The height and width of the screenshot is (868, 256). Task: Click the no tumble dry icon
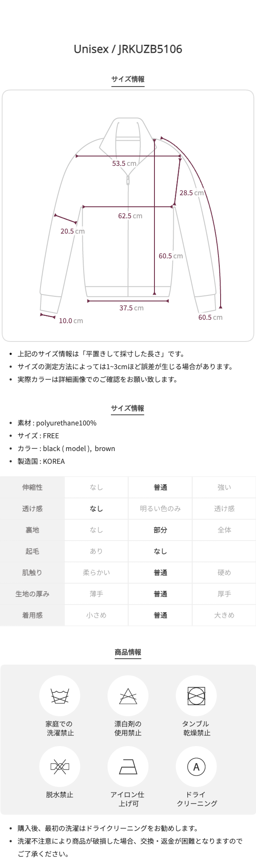coord(196,696)
